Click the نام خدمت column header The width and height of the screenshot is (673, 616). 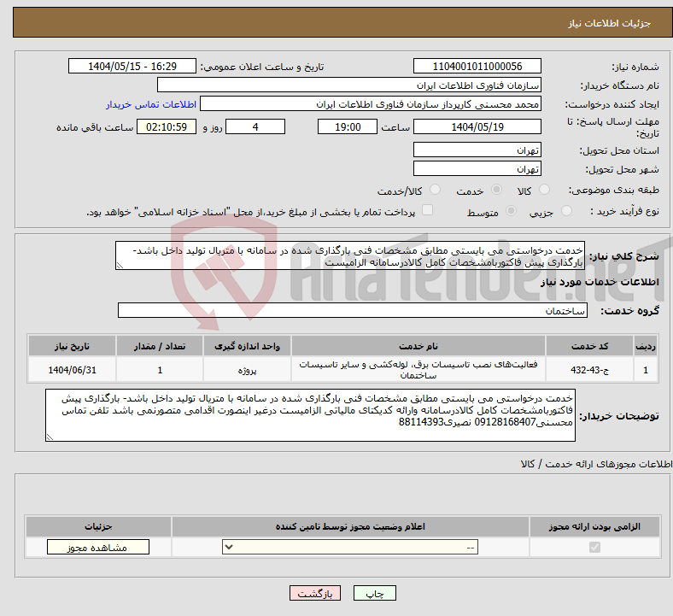(418, 346)
